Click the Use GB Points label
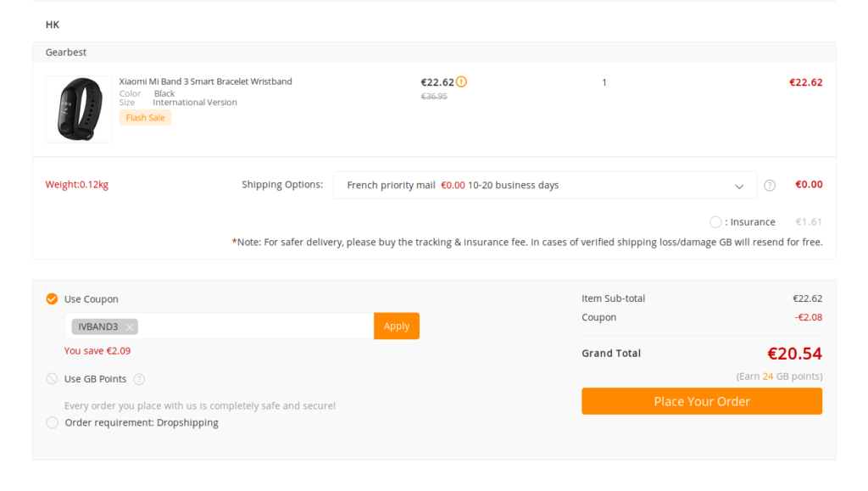 point(95,379)
